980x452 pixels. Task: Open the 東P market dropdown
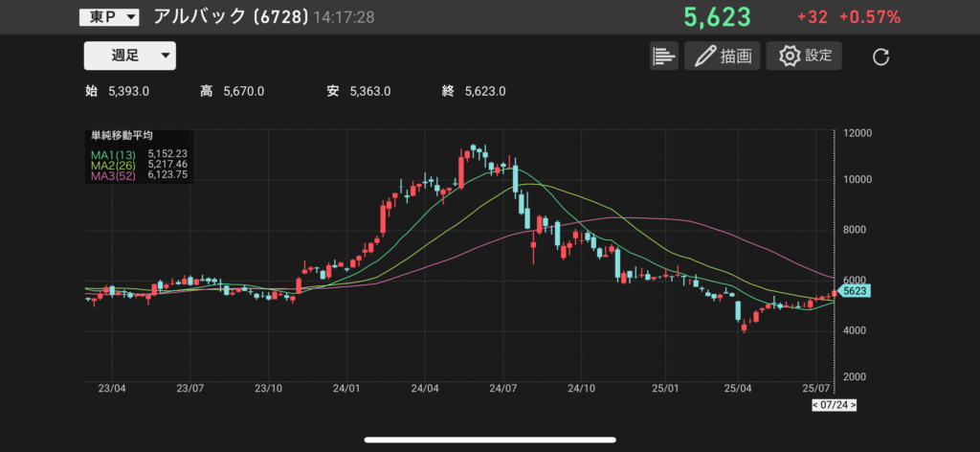coord(109,17)
